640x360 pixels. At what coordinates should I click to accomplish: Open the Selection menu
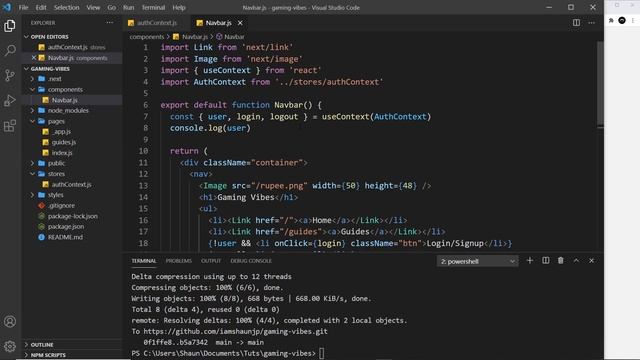tap(67, 7)
